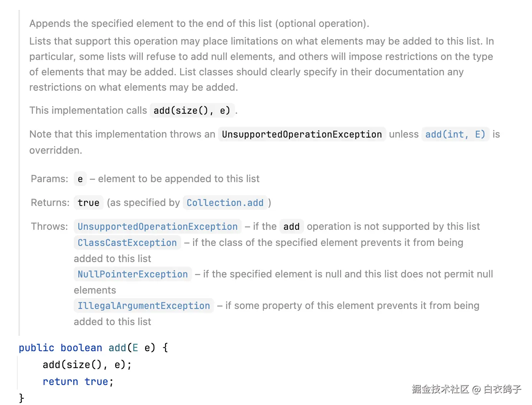Click the 'boolean' return type keyword

click(x=81, y=348)
